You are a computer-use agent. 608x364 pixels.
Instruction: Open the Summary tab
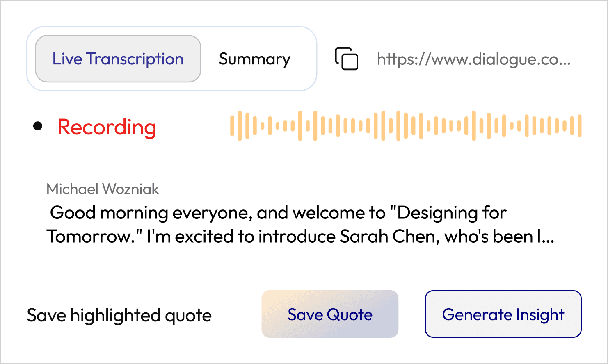point(254,59)
